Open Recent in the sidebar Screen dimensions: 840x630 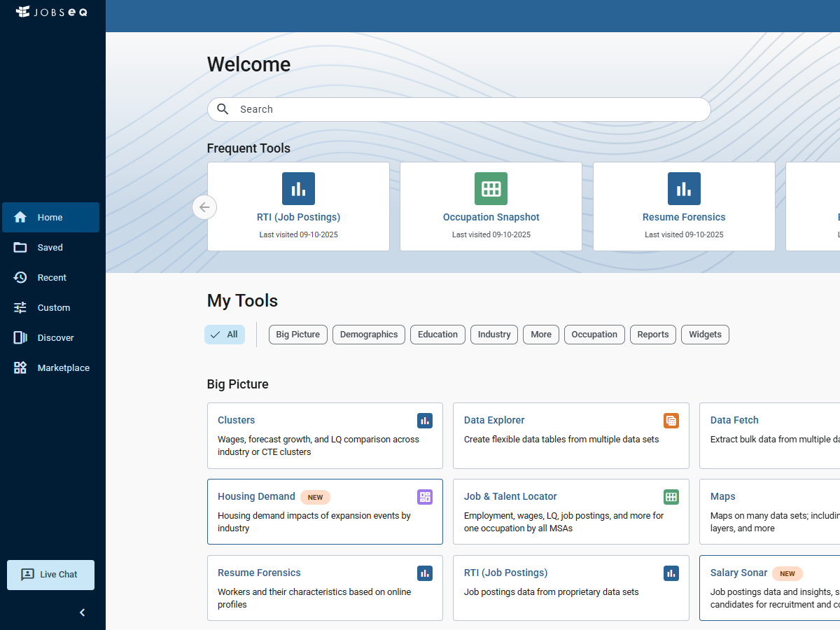click(50, 277)
